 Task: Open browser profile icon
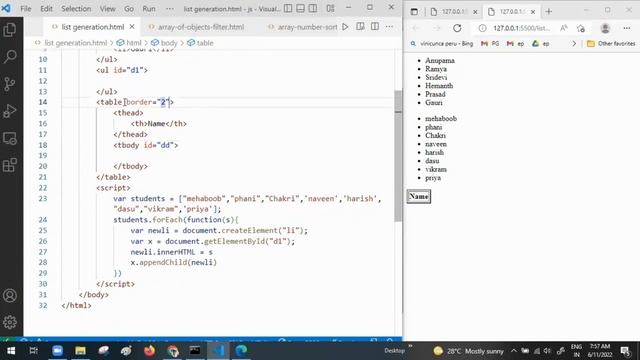tap(605, 28)
